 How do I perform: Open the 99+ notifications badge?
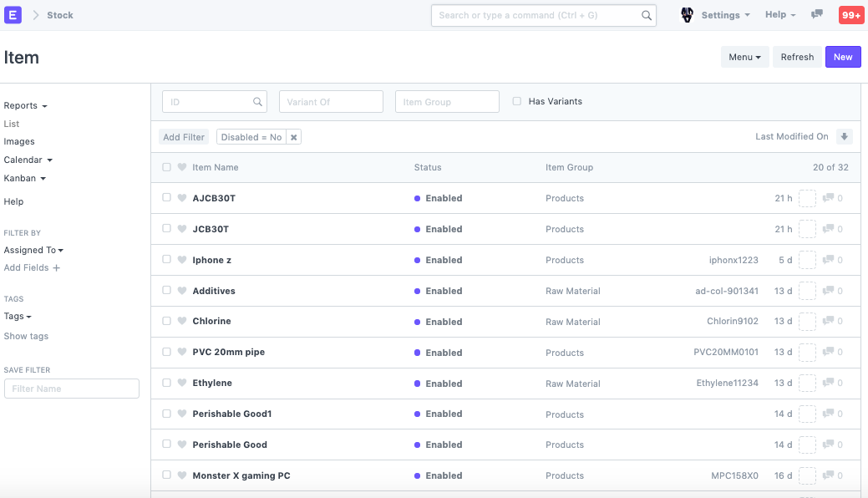point(851,15)
